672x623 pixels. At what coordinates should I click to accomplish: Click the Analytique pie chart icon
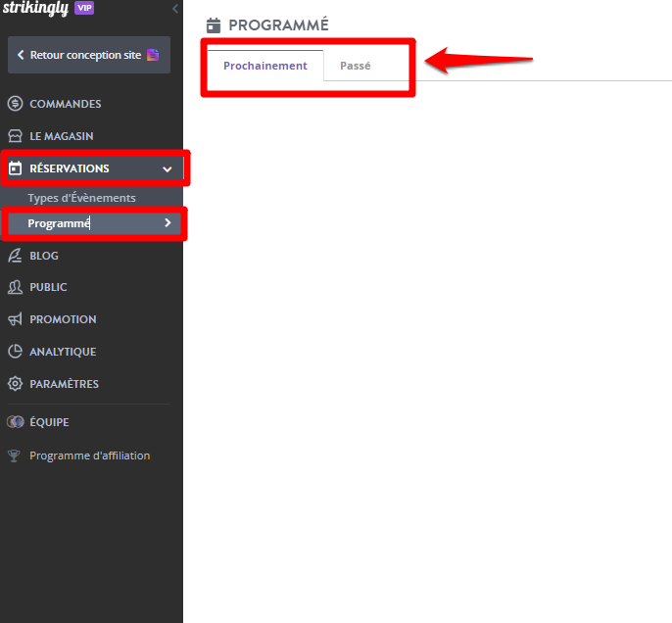coord(15,352)
